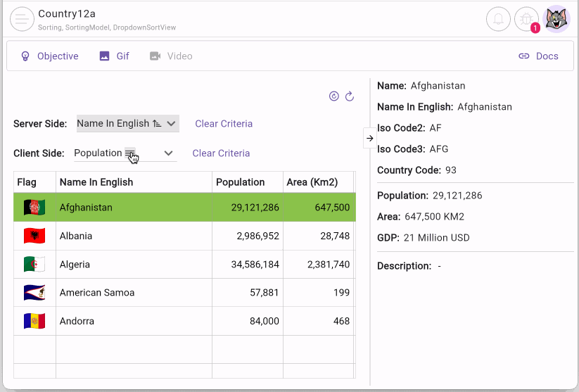Click the bug report icon
579x392 pixels.
click(x=526, y=19)
